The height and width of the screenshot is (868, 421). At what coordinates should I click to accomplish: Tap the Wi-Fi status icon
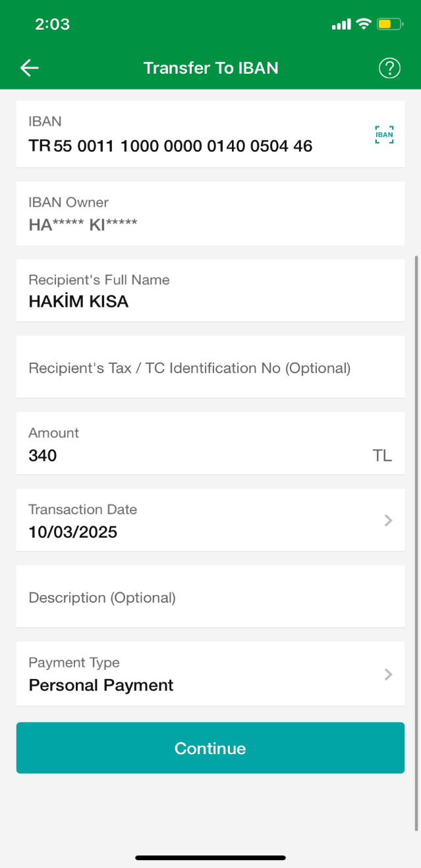click(x=363, y=24)
